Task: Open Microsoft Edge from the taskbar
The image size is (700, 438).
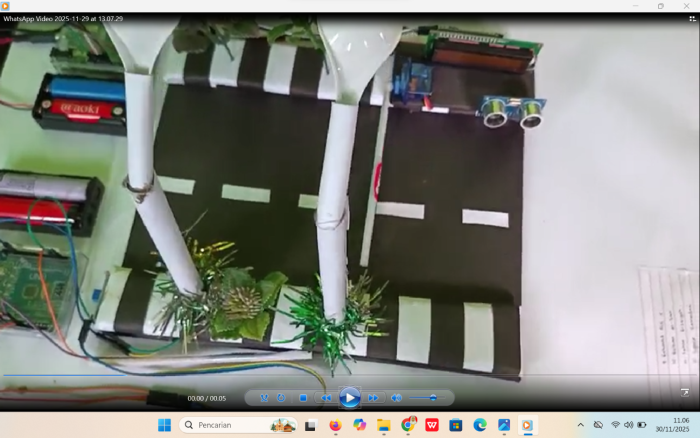Action: click(x=479, y=425)
